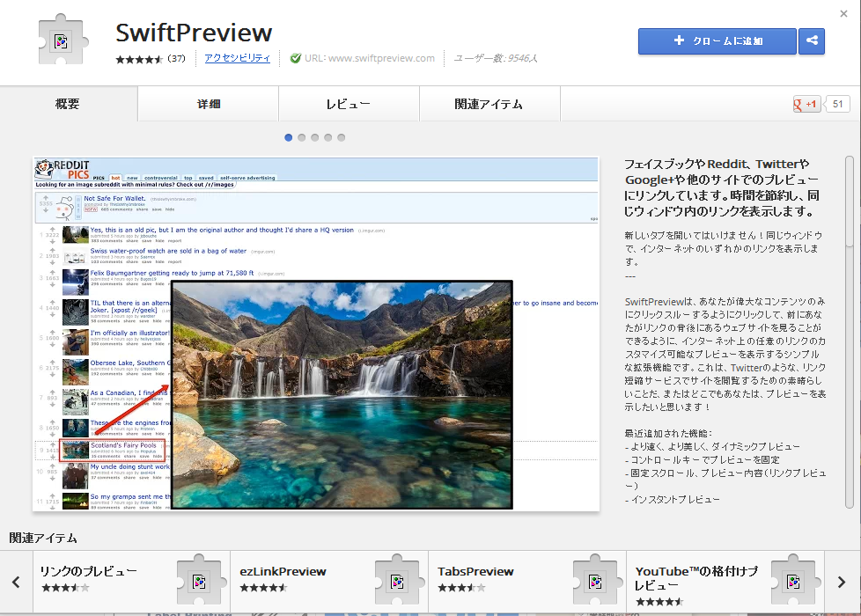Switch to the 詳細 tab
The width and height of the screenshot is (861, 616).
[x=208, y=104]
